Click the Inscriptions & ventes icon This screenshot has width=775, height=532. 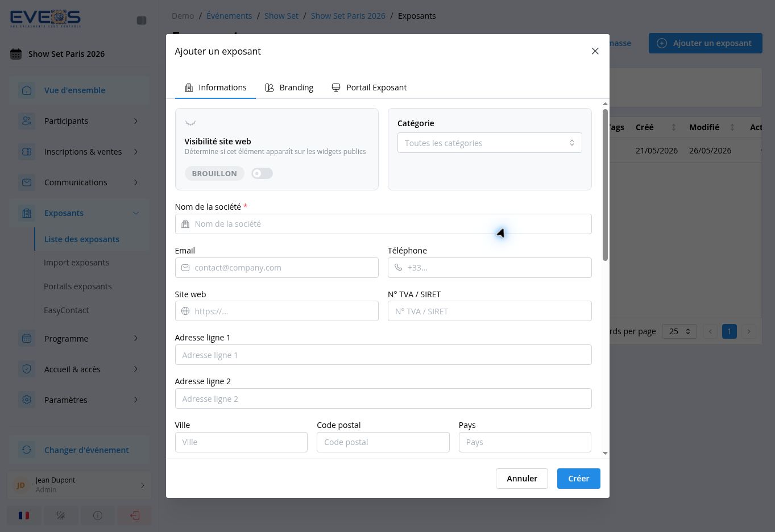[x=27, y=152]
